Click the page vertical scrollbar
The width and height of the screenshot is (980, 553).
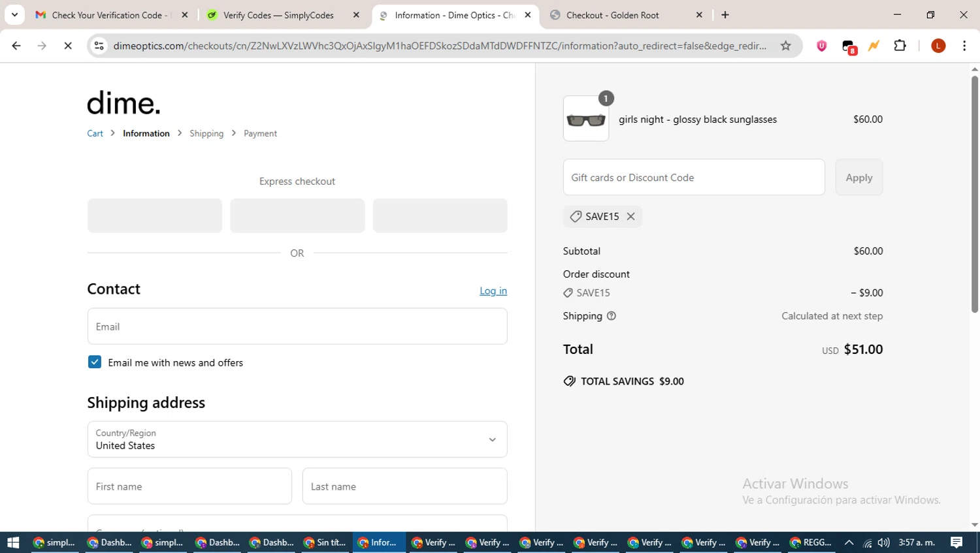point(975,194)
